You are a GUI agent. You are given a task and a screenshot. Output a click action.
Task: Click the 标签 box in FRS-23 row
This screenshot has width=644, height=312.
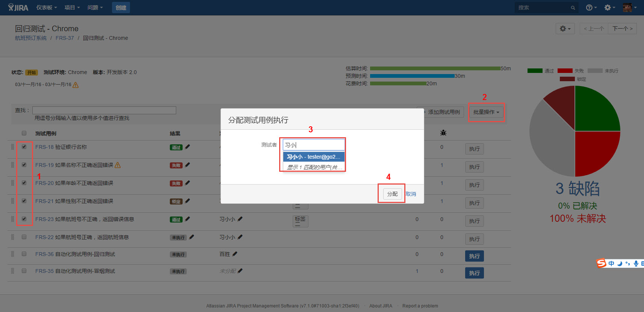tap(301, 221)
